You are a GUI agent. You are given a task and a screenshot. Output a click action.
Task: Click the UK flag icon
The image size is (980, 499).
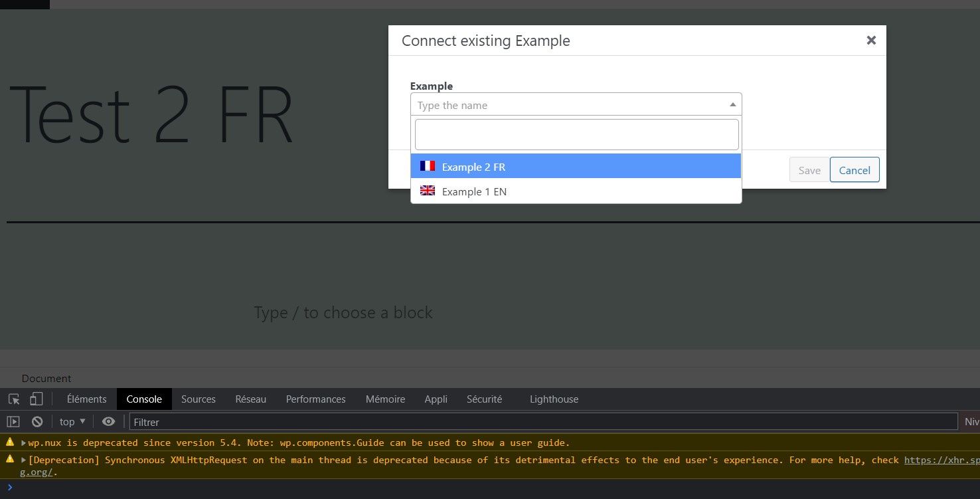click(428, 191)
